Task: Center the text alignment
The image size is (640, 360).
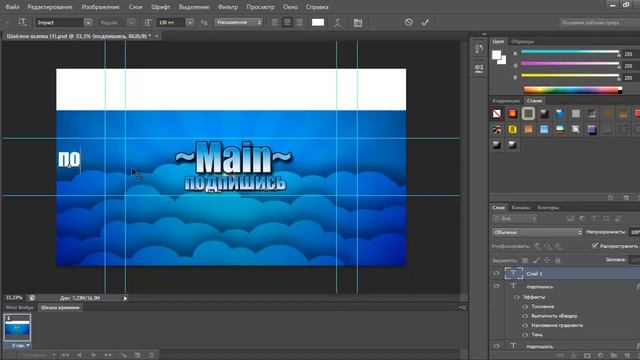Action: tap(287, 22)
